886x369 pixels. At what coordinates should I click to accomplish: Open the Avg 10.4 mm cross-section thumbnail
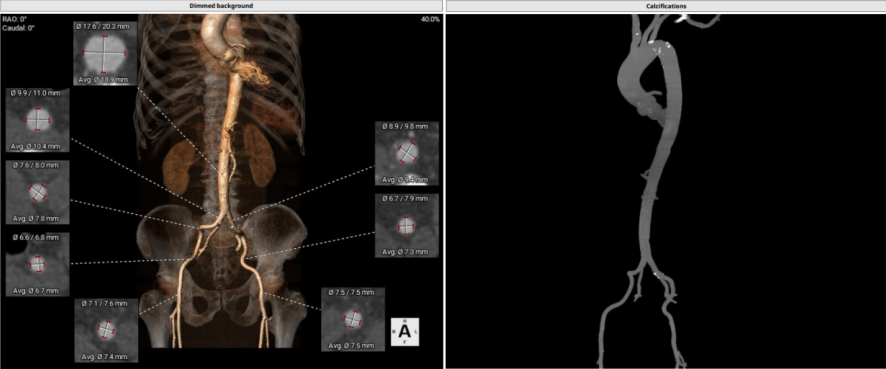pyautogui.click(x=37, y=120)
